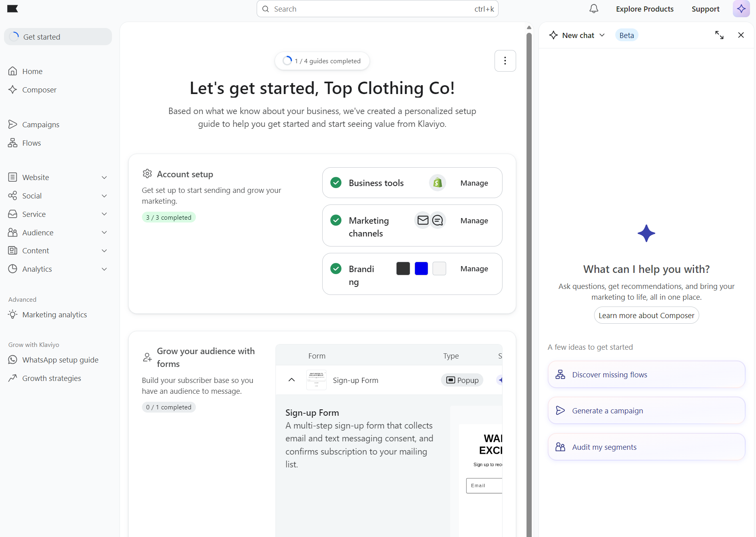Click the Search field

377,9
